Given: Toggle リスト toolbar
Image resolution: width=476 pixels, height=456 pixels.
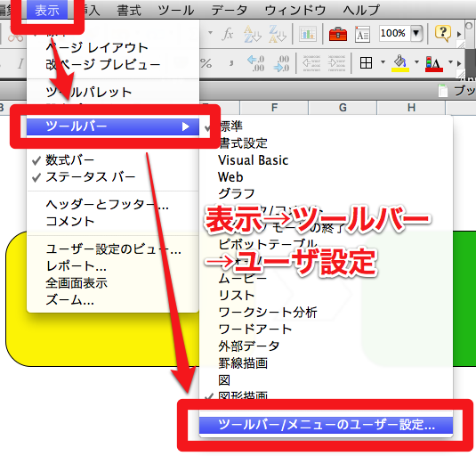Looking at the screenshot, I should tap(326, 295).
